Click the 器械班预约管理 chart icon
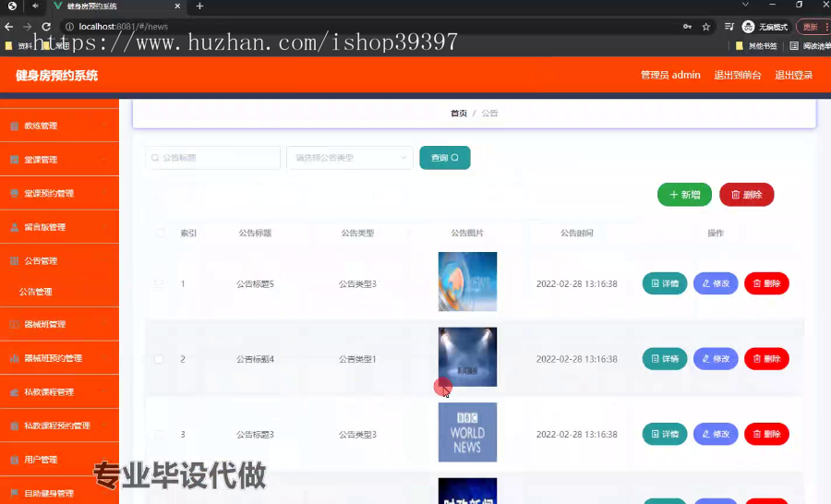This screenshot has width=831, height=504. pos(14,358)
